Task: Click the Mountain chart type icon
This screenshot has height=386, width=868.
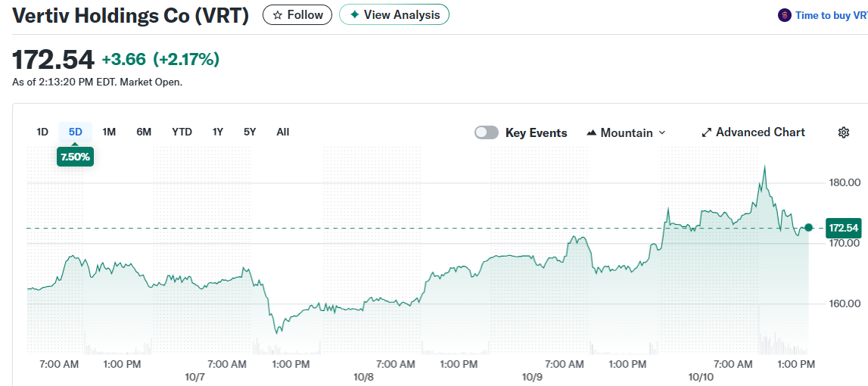Action: [592, 133]
